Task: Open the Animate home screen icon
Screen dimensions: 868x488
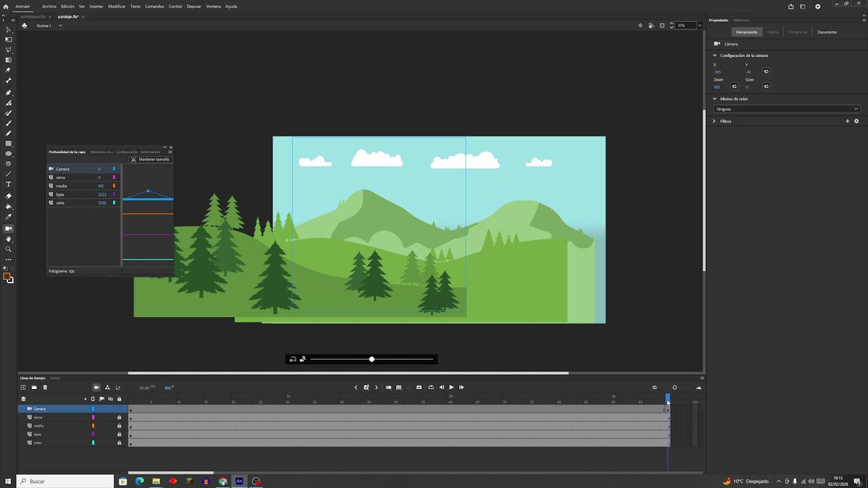Action: tap(6, 6)
